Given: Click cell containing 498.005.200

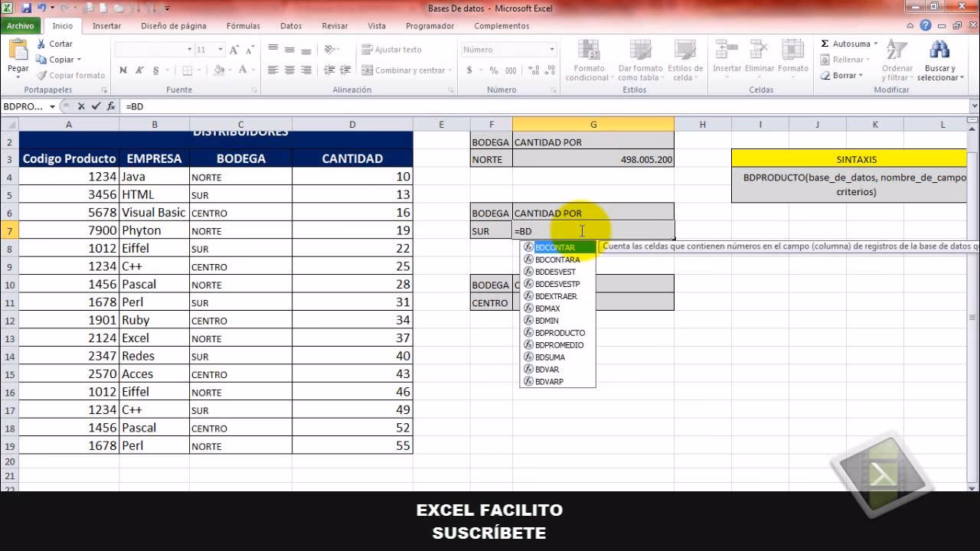Looking at the screenshot, I should [x=593, y=159].
